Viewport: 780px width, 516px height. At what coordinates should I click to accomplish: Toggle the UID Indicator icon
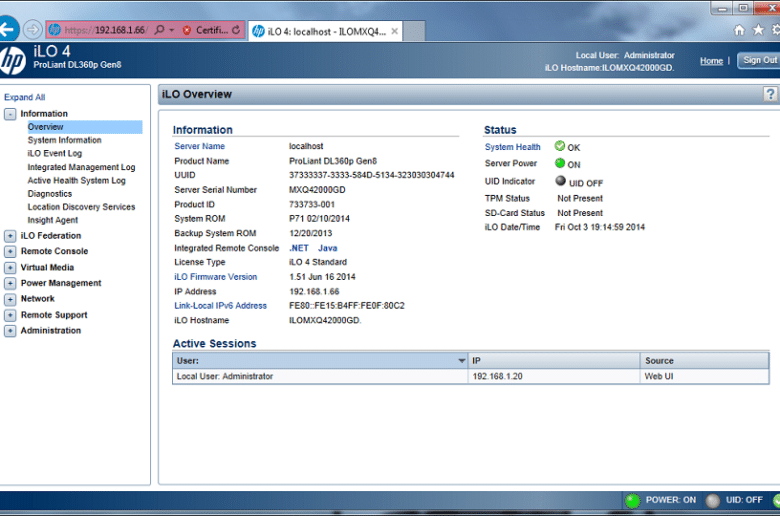click(560, 181)
